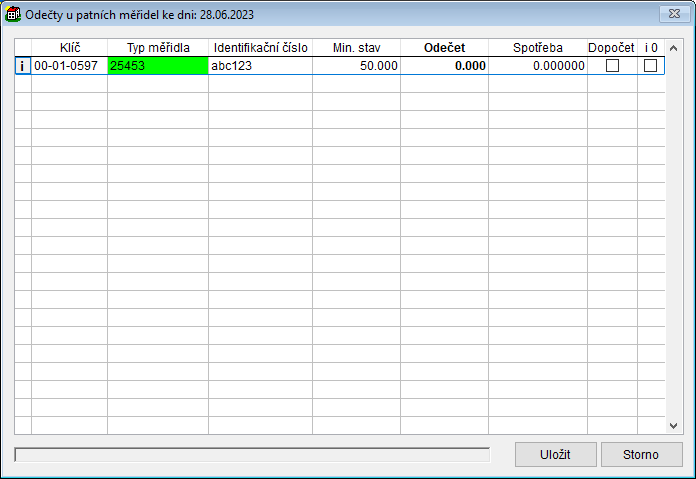Select the Spotřeba cell 0.000000
Screen dimensions: 696x479
pos(538,66)
